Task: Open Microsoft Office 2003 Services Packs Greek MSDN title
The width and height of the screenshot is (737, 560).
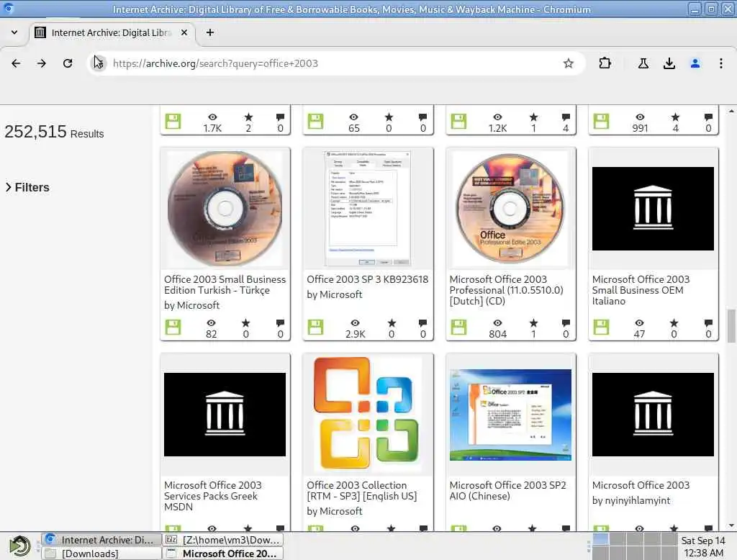Action: [212, 496]
